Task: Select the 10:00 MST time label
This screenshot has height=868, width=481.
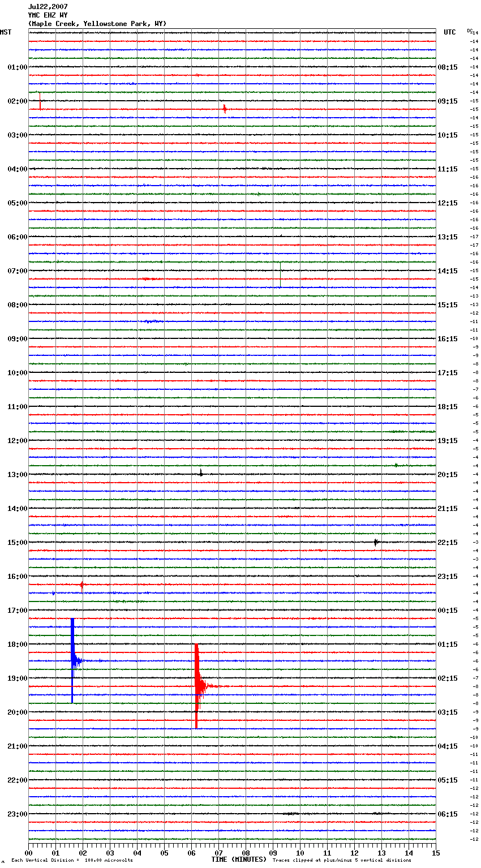Action: coord(17,373)
